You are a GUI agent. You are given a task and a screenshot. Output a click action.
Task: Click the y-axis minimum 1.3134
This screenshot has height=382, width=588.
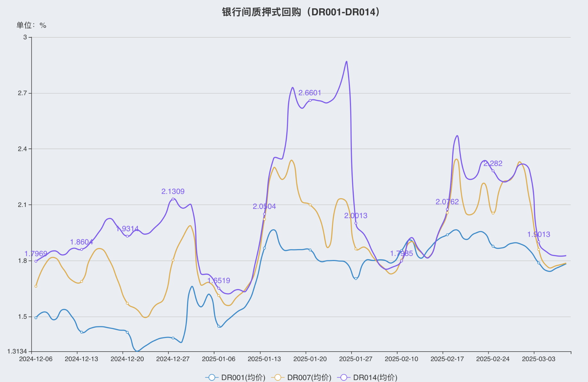(x=17, y=351)
